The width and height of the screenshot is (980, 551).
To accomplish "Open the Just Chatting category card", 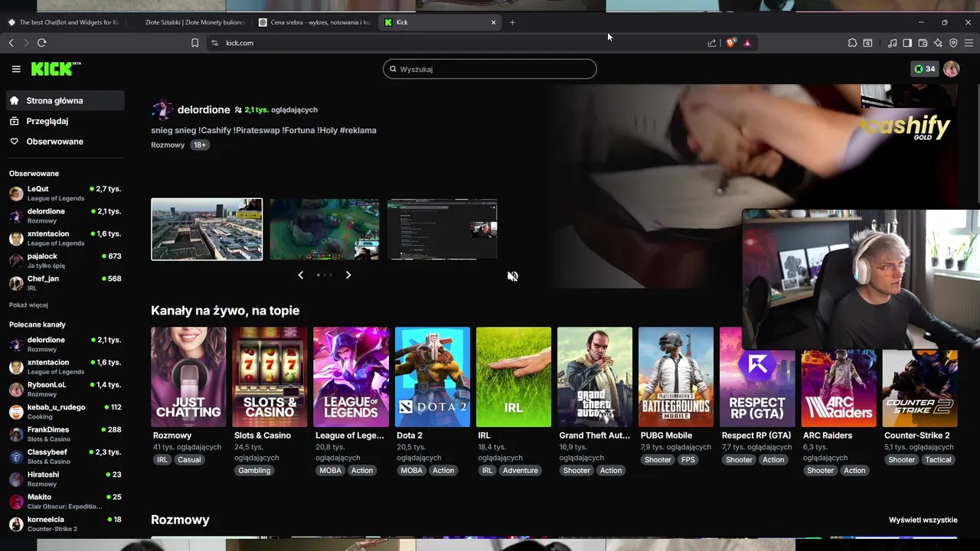I will pos(188,377).
